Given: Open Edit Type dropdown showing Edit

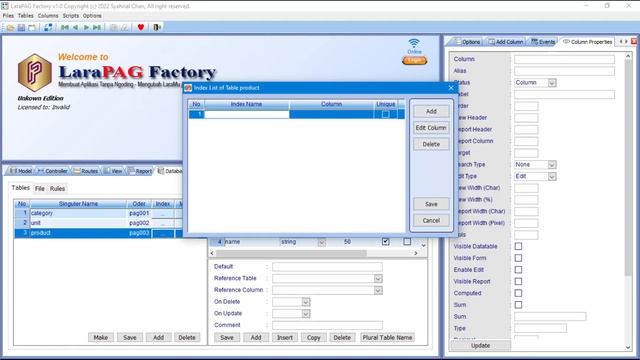Looking at the screenshot, I should [552, 176].
